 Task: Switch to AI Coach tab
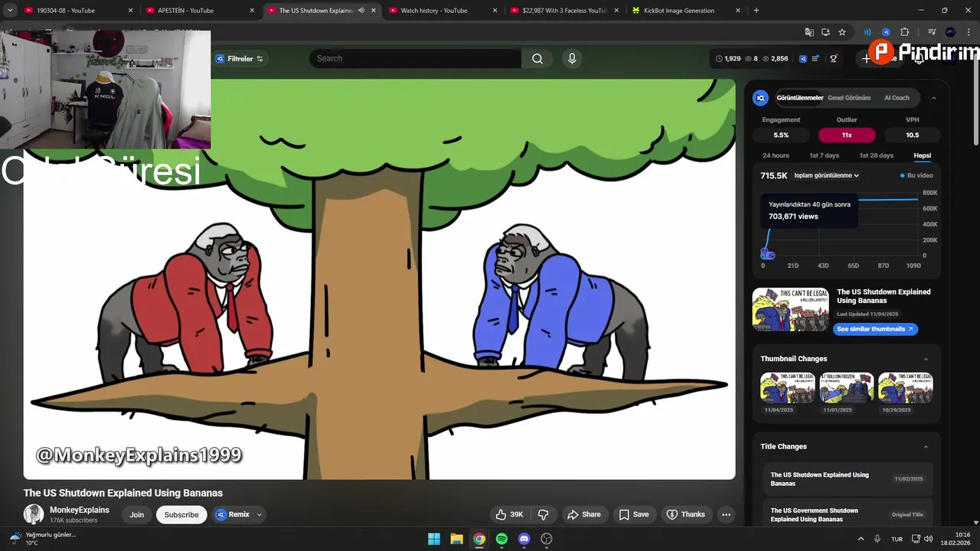tap(897, 98)
